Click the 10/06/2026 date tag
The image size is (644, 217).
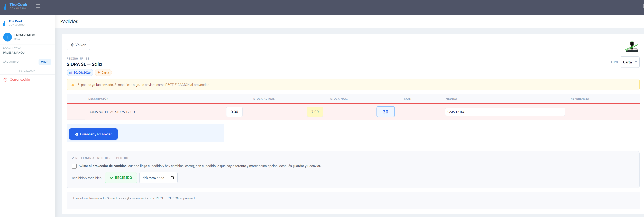click(80, 73)
